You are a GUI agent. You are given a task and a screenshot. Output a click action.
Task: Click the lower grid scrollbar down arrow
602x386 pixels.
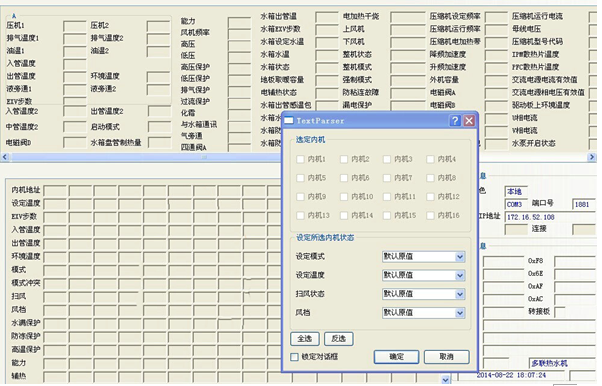pyautogui.click(x=445, y=379)
